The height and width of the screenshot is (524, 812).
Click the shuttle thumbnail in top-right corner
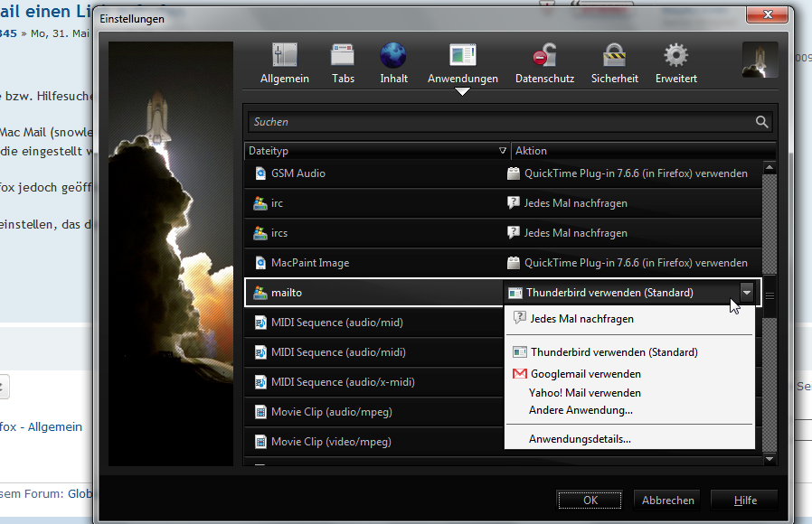click(x=760, y=60)
